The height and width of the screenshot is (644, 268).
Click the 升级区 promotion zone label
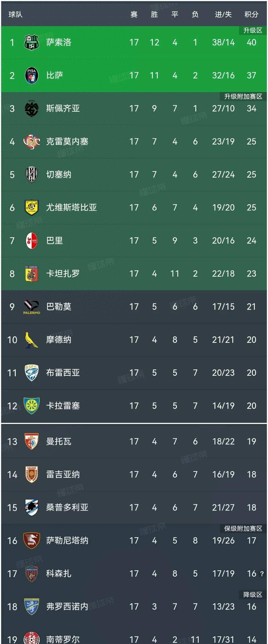253,30
